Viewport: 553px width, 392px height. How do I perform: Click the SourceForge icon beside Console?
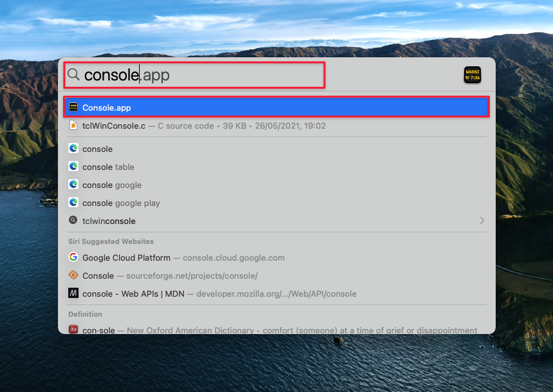click(x=73, y=275)
